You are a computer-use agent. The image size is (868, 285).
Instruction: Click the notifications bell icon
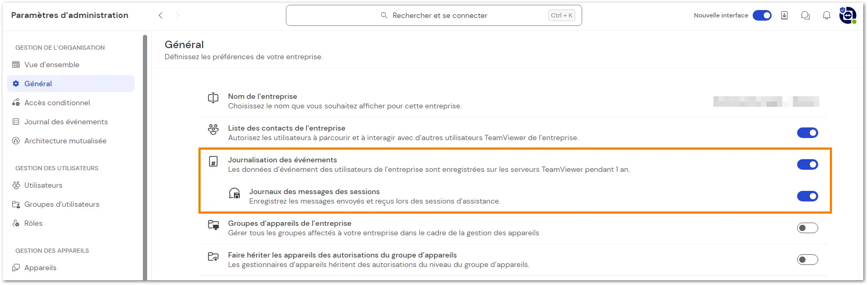click(x=826, y=15)
